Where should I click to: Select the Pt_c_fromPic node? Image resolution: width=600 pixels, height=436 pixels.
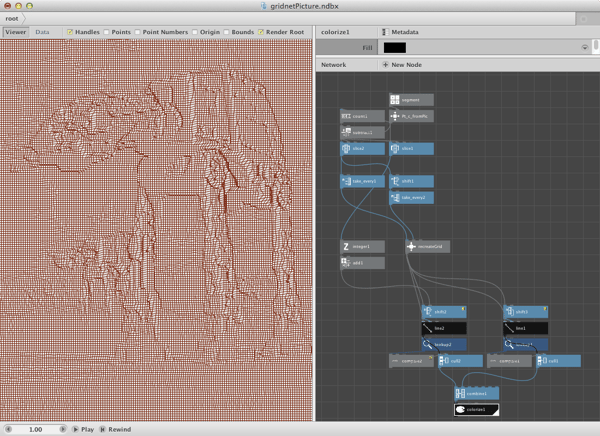click(411, 116)
